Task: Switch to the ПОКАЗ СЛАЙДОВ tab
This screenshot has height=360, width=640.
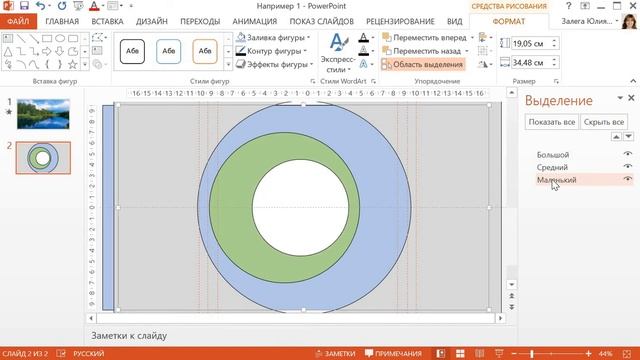Action: pyautogui.click(x=322, y=21)
